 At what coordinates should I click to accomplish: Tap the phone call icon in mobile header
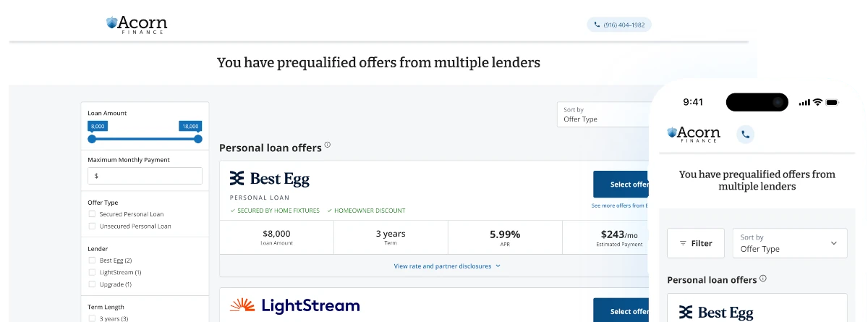tap(745, 134)
